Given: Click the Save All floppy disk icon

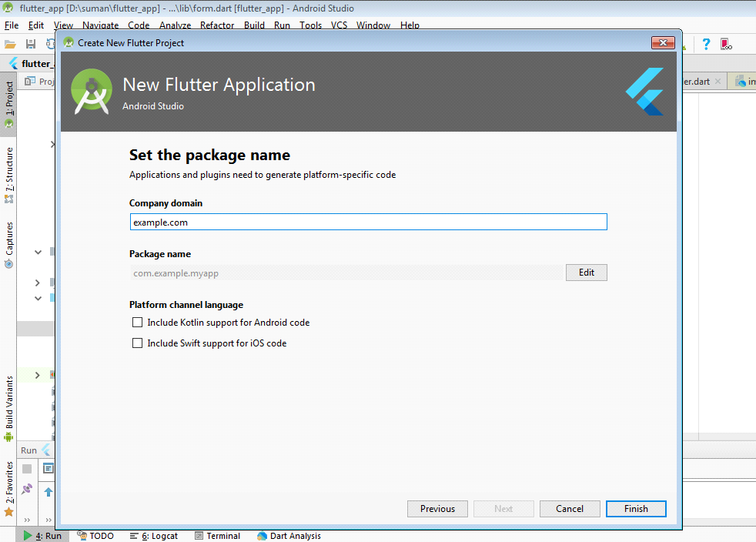Looking at the screenshot, I should [x=30, y=45].
